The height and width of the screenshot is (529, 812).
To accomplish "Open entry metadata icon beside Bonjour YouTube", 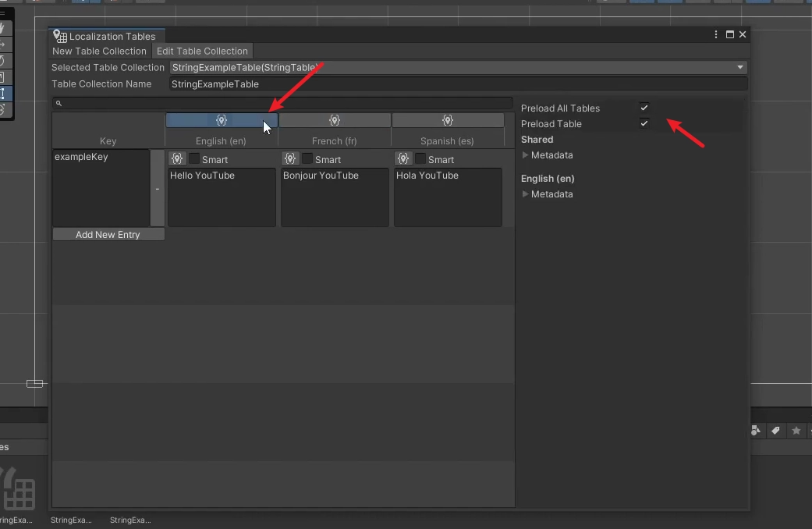I will (x=290, y=158).
